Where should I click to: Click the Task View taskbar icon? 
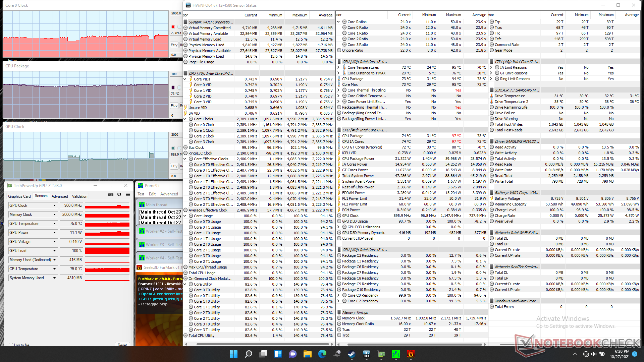pos(263,354)
